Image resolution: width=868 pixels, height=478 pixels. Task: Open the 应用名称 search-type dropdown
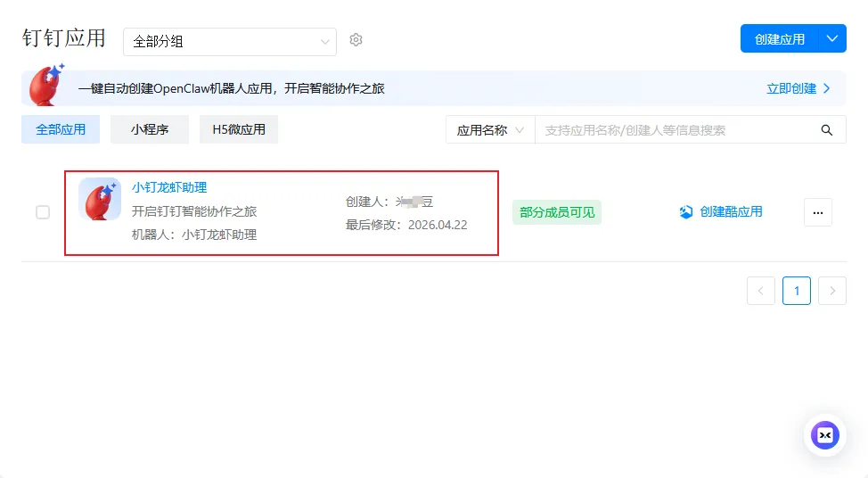pyautogui.click(x=490, y=130)
